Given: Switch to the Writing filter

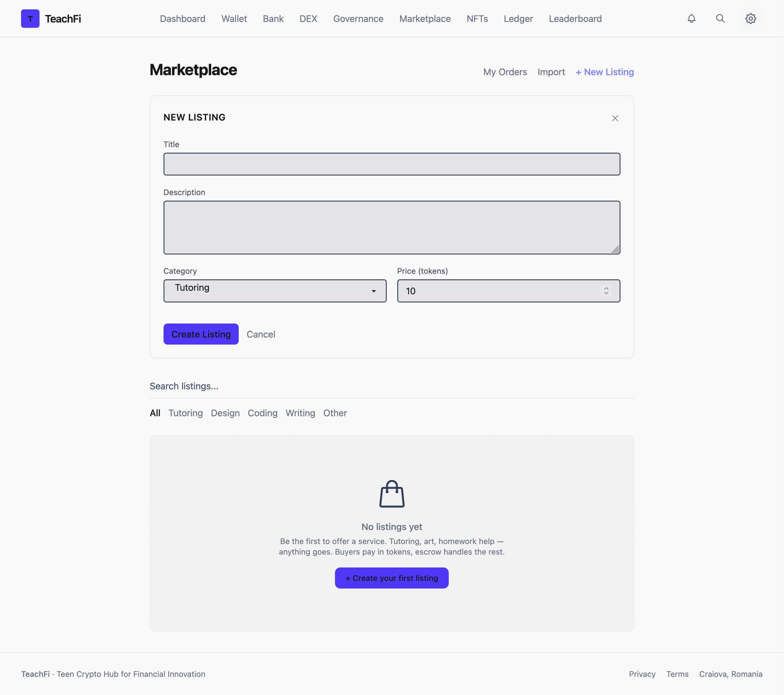Looking at the screenshot, I should [300, 413].
